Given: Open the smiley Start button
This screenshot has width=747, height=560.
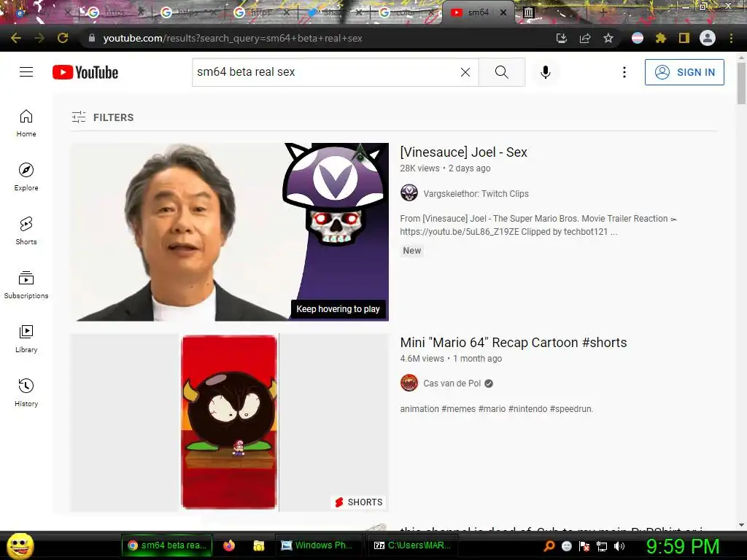Looking at the screenshot, I should click(20, 545).
